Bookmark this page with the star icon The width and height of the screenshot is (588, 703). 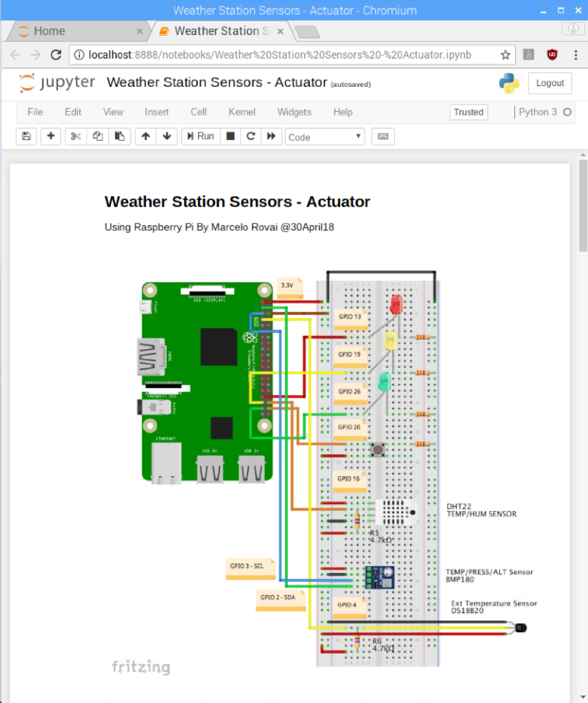(x=506, y=55)
